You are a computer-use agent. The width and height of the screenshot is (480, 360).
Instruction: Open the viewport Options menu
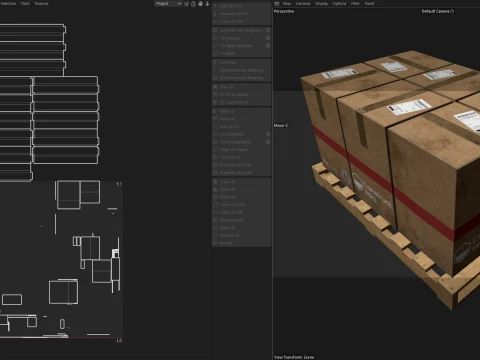[339, 4]
